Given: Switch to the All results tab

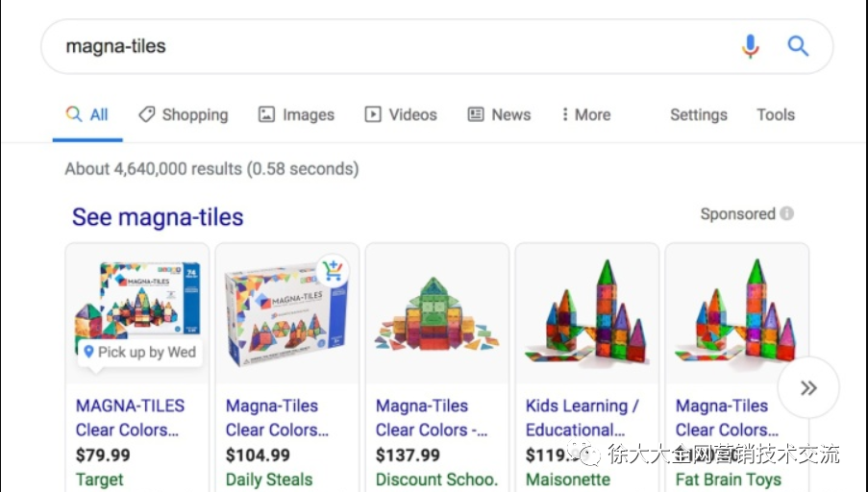Looking at the screenshot, I should tap(87, 114).
